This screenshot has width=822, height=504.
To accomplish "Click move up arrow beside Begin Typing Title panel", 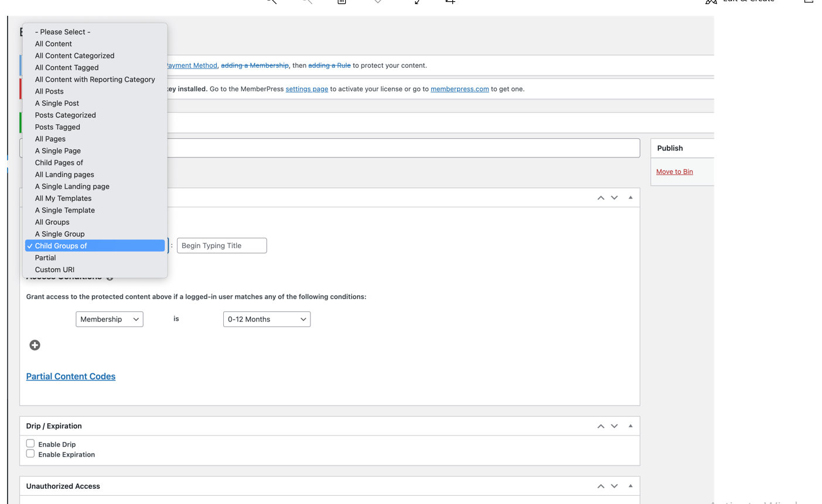I will click(x=601, y=198).
